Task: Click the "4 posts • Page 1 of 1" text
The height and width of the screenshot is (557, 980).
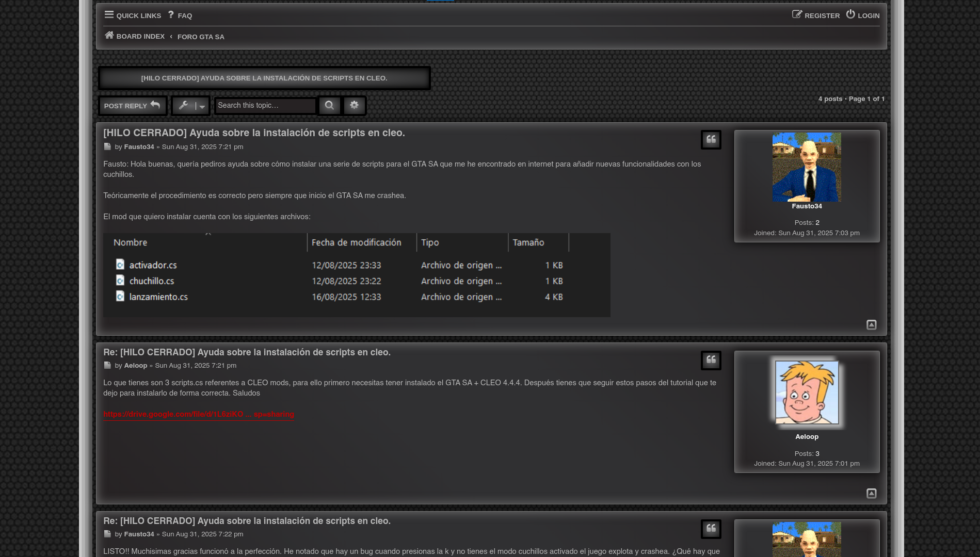Action: pyautogui.click(x=851, y=99)
